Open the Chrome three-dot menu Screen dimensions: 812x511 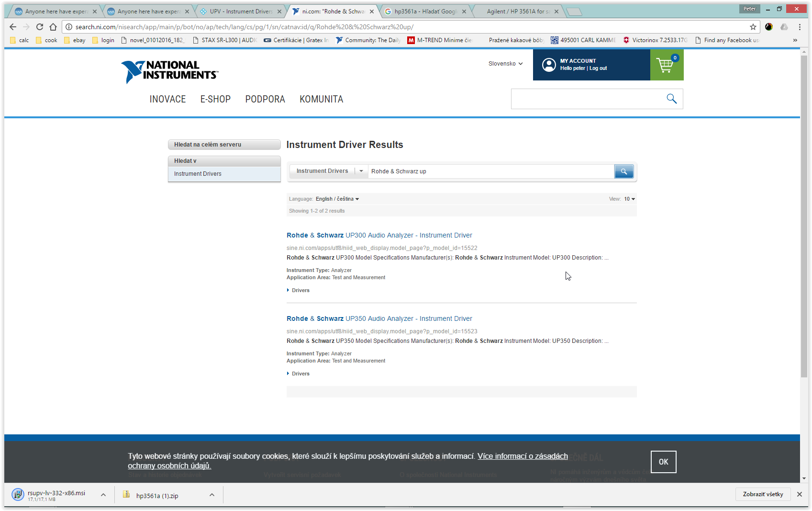[800, 27]
